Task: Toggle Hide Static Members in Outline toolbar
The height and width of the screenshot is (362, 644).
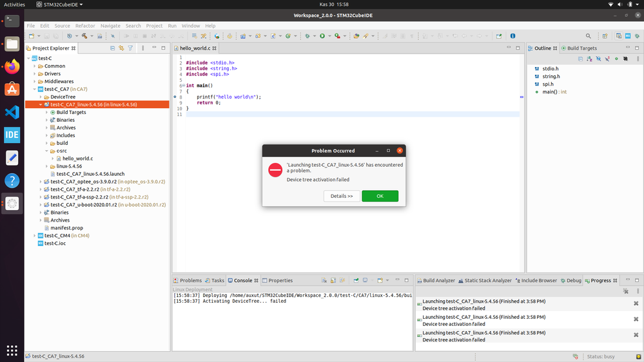Action: 607,59
